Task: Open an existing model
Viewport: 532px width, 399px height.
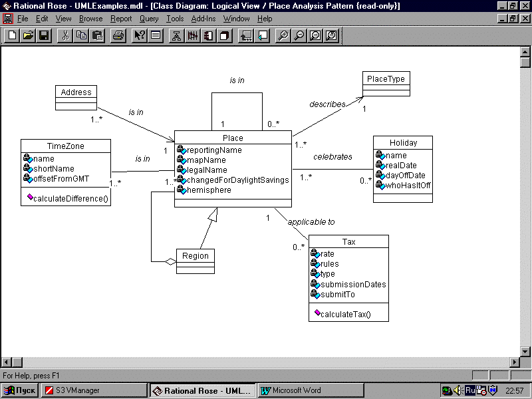Action: click(x=26, y=35)
